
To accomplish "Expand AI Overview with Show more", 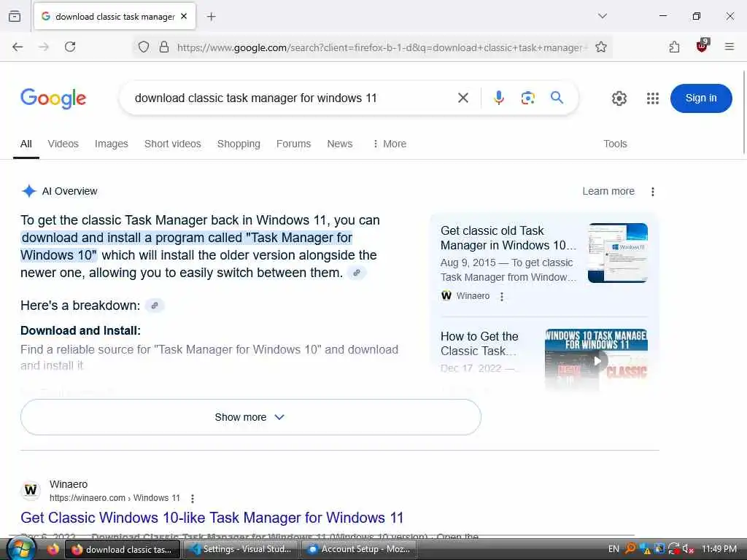I will point(251,417).
